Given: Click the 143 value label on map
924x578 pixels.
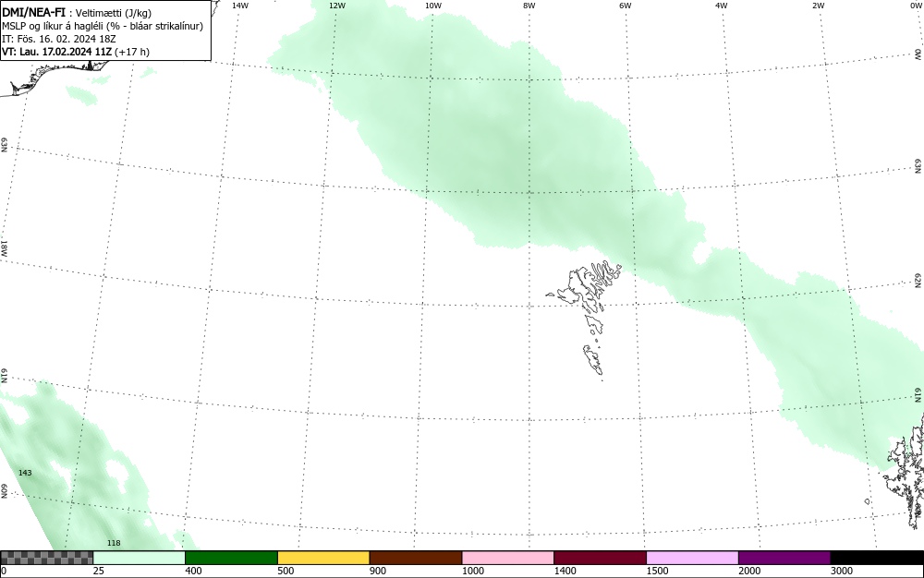Looking at the screenshot, I should (25, 473).
